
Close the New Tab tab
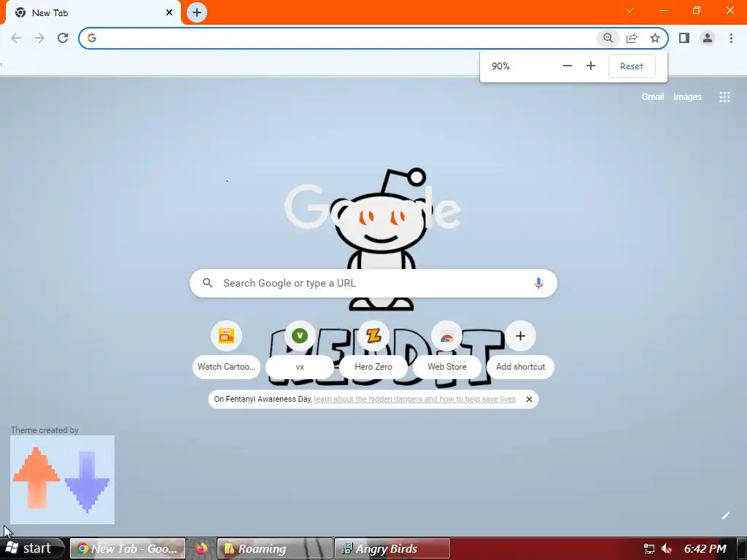[x=169, y=12]
